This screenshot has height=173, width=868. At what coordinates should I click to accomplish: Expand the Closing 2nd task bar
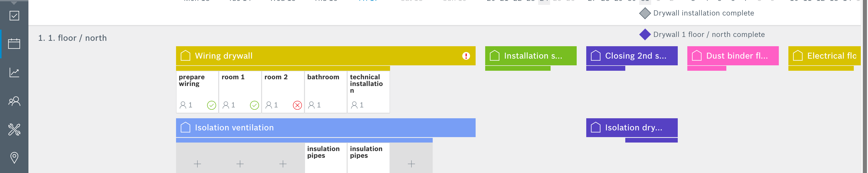coord(632,56)
